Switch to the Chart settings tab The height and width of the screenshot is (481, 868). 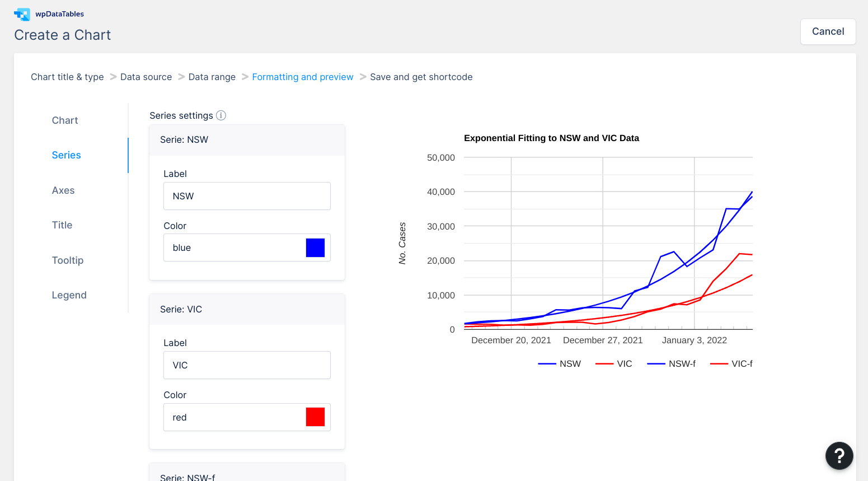click(65, 120)
